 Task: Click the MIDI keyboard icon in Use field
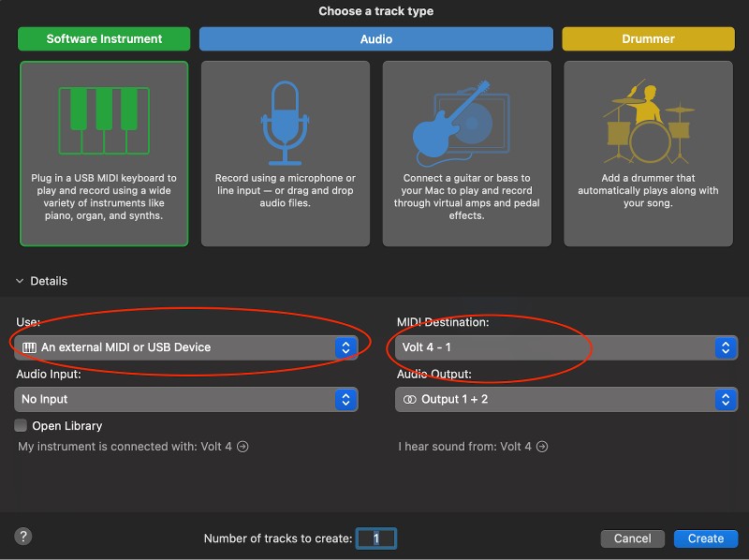[x=28, y=346]
